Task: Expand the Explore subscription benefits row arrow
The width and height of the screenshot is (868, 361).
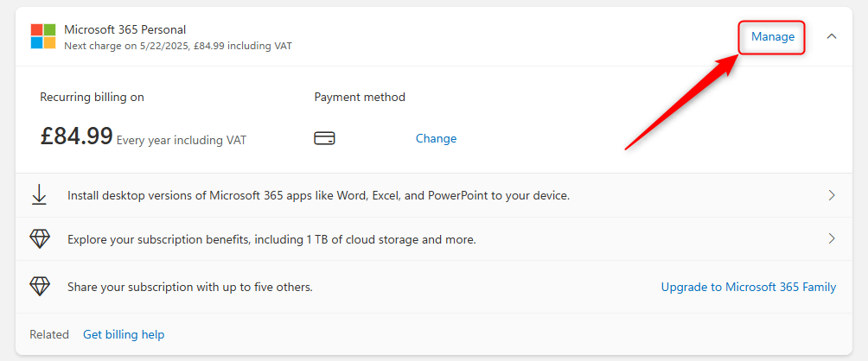Action: pyautogui.click(x=832, y=238)
